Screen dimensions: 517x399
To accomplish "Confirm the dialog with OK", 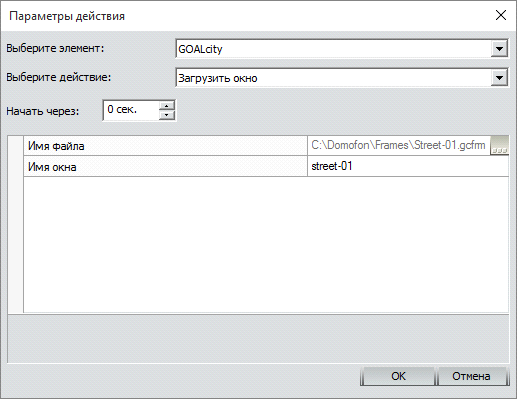I will (x=398, y=376).
